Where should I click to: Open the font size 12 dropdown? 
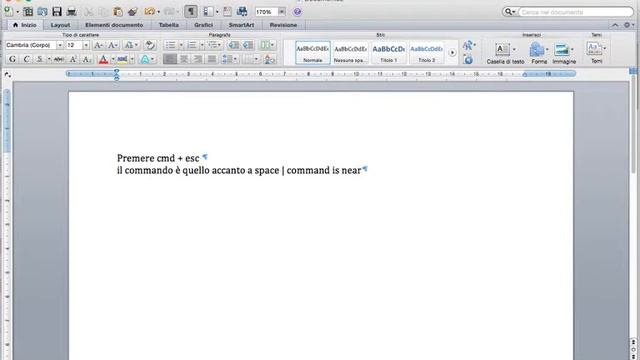(86, 45)
